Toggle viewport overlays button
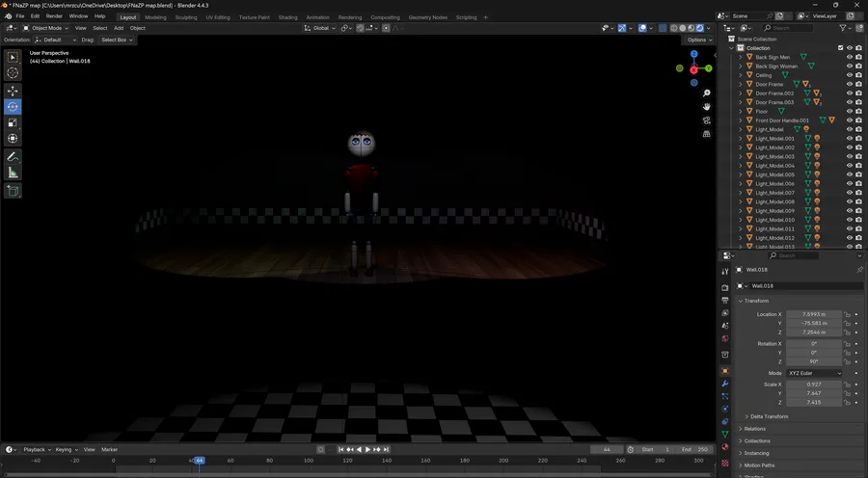Viewport: 868px width, 478px height. pos(642,28)
